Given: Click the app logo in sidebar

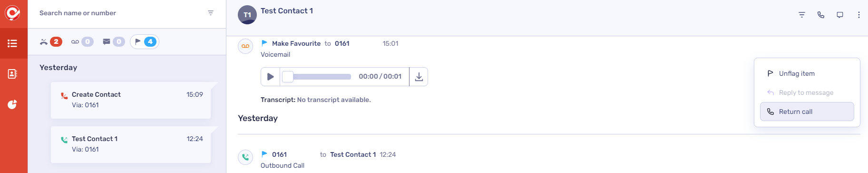Looking at the screenshot, I should pos(13,13).
